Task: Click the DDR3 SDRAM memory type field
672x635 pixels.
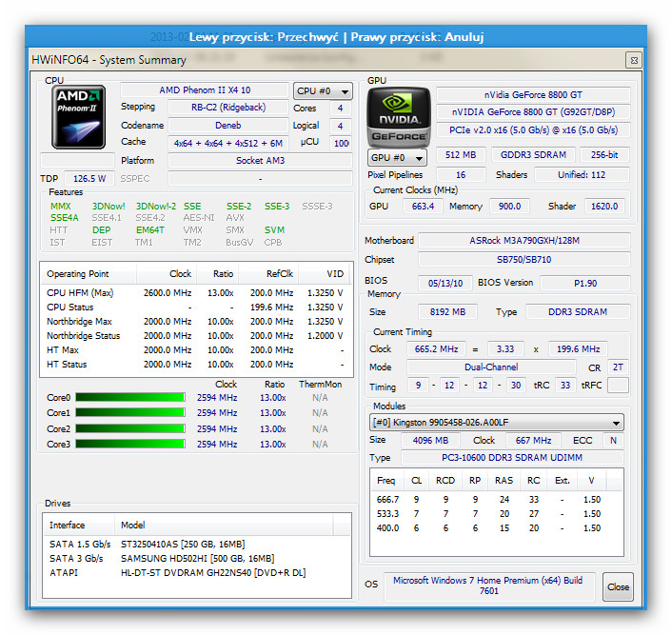Action: [578, 311]
